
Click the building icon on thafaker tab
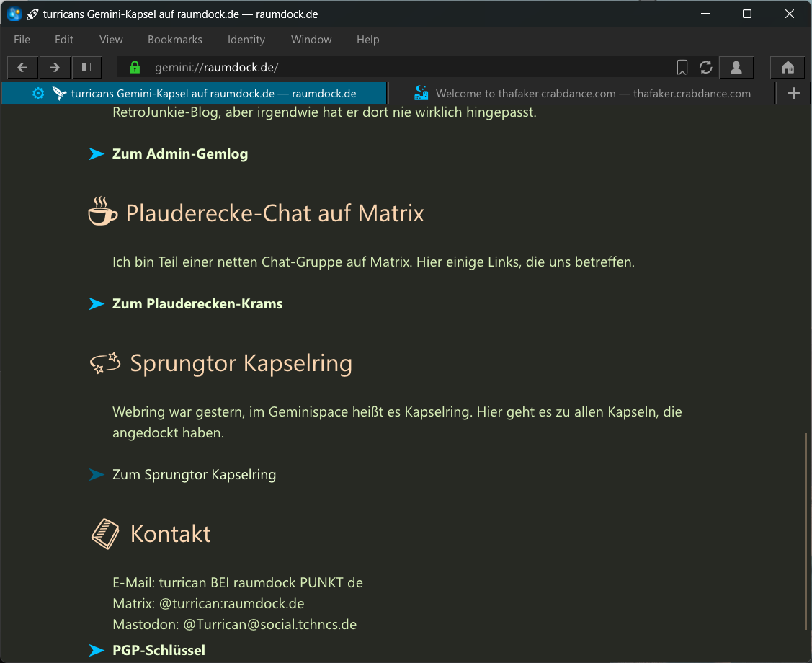coord(421,93)
